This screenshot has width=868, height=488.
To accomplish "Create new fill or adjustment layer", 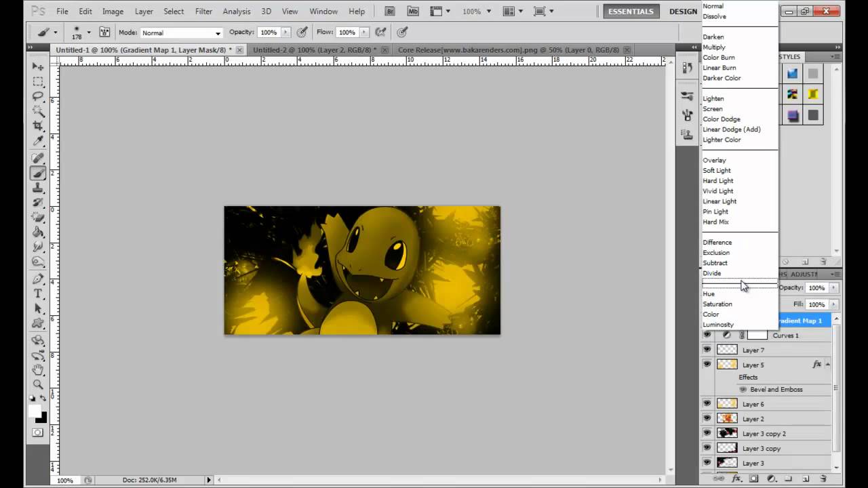I will 772,479.
